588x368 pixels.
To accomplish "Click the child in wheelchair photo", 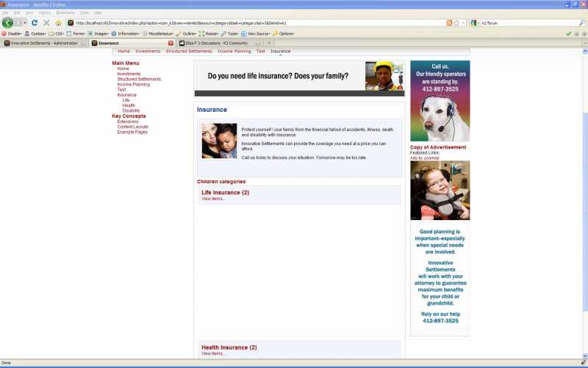I will (x=440, y=191).
